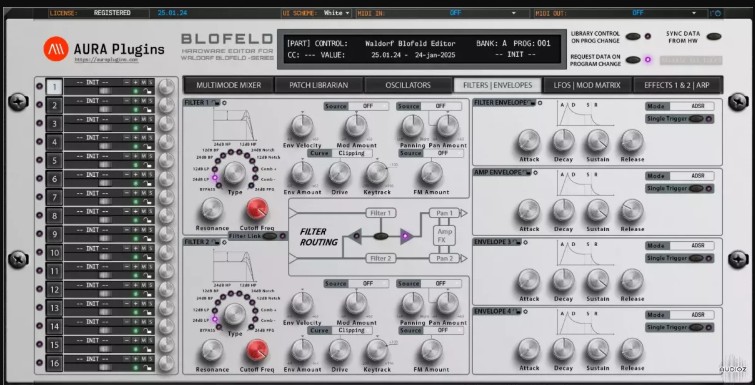This screenshot has height=385, width=755.
Task: Click Filter 2 Resonance knob
Action: point(212,351)
